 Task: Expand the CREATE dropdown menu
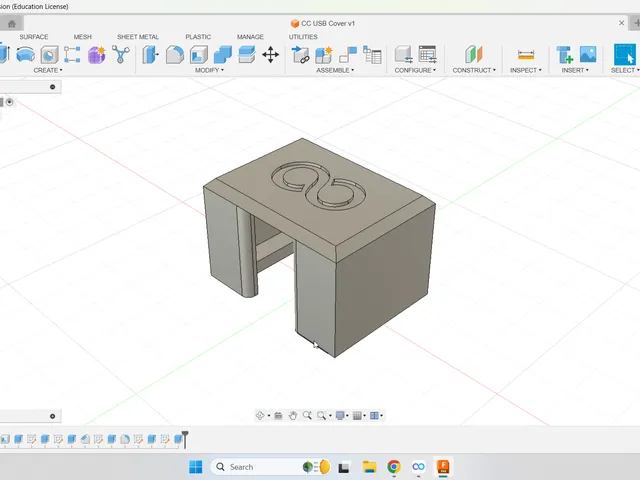[x=48, y=70]
